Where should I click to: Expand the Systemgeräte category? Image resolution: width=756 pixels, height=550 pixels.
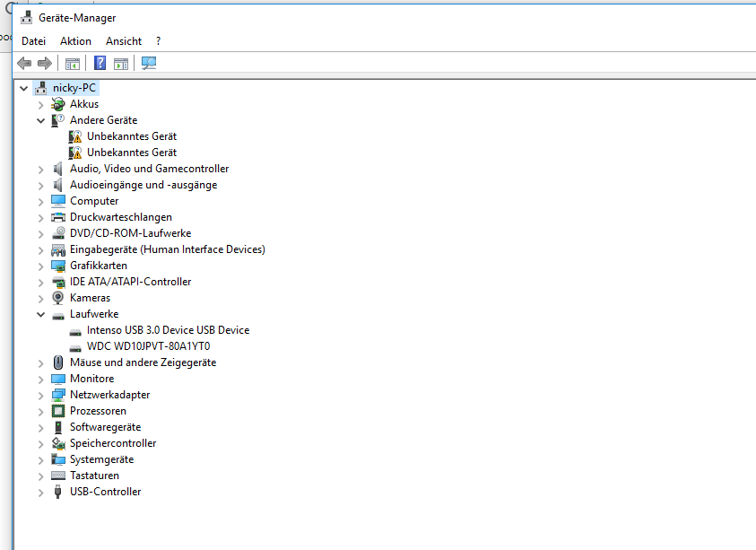click(40, 460)
